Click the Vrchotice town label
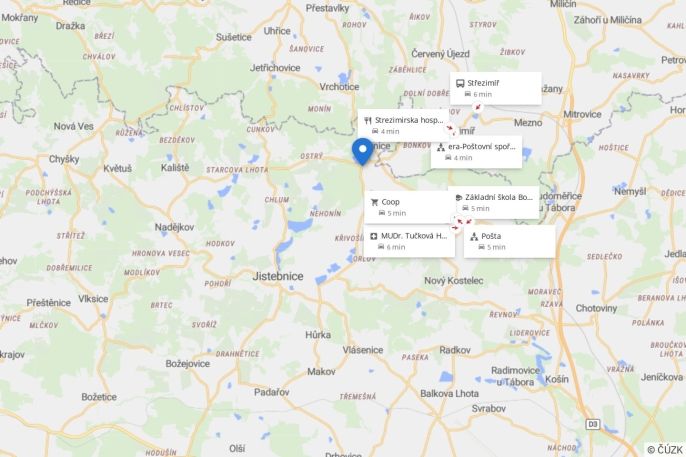686x457 pixels. (x=339, y=87)
